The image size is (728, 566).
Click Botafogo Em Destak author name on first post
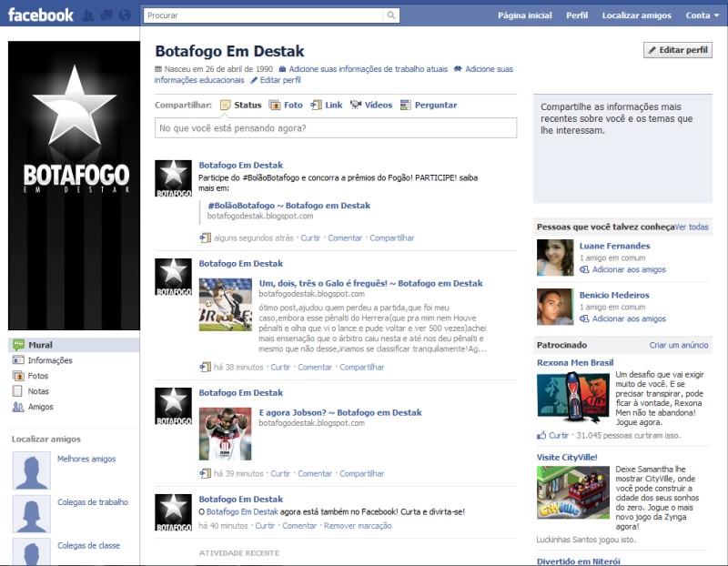[x=240, y=165]
